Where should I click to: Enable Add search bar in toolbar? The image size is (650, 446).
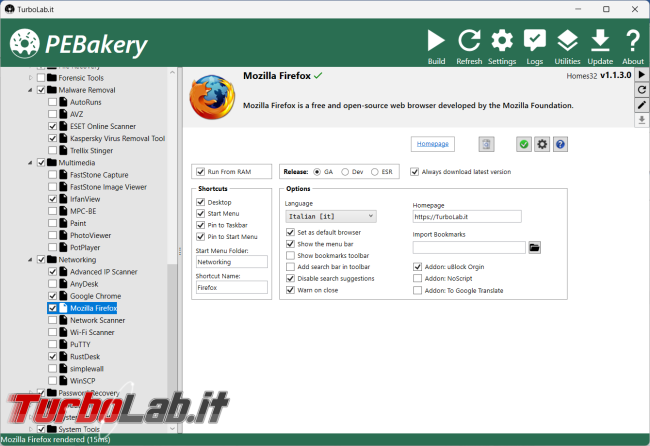(291, 267)
